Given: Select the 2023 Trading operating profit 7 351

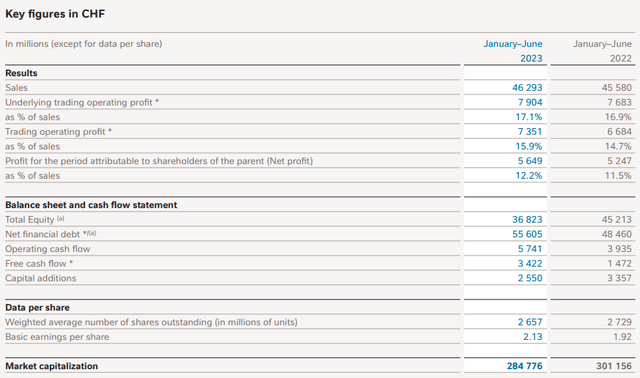Looking at the screenshot, I should pos(530,131).
